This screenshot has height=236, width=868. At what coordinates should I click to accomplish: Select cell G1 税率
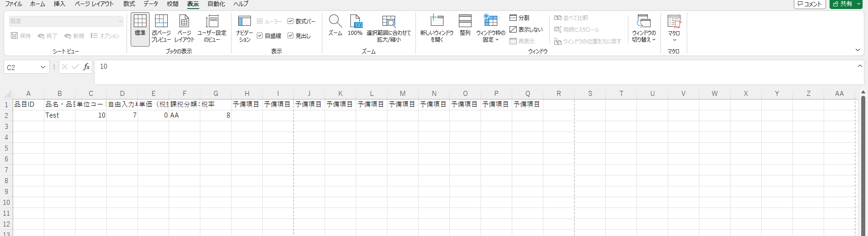coord(216,104)
